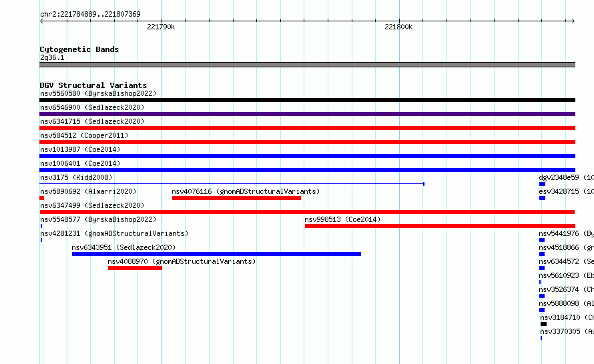Screen dimensions: 594x364
Task: Click the nsv4281231 (gnomADStructuralVariants) label
Action: click(x=114, y=233)
